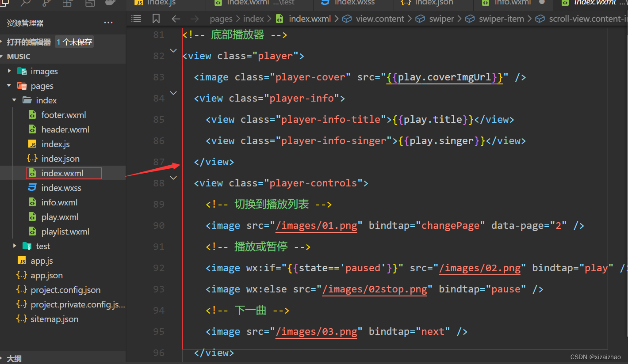
Task: Open index.js in the file tree
Action: (x=56, y=144)
